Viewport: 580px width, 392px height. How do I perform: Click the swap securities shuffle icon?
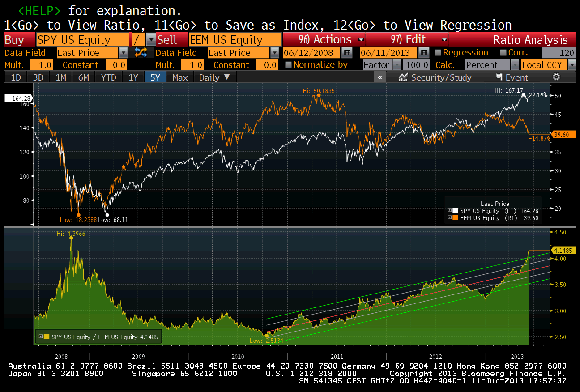click(141, 52)
